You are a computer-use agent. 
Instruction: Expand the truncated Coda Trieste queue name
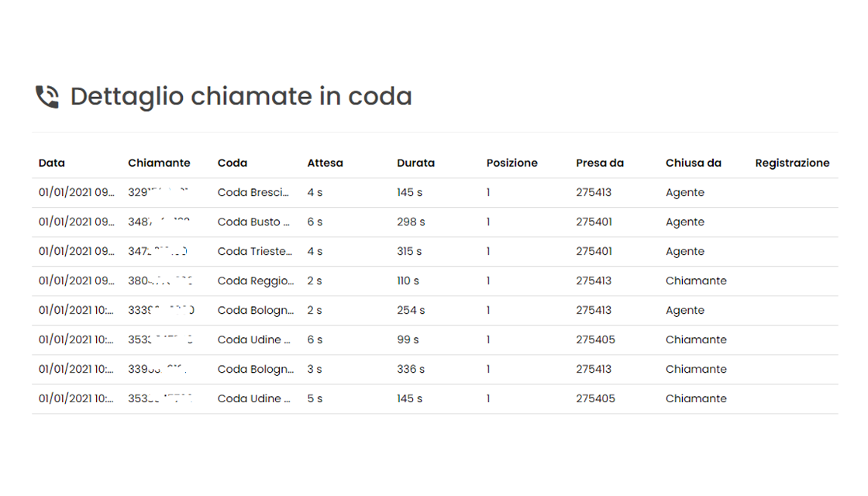pos(254,251)
